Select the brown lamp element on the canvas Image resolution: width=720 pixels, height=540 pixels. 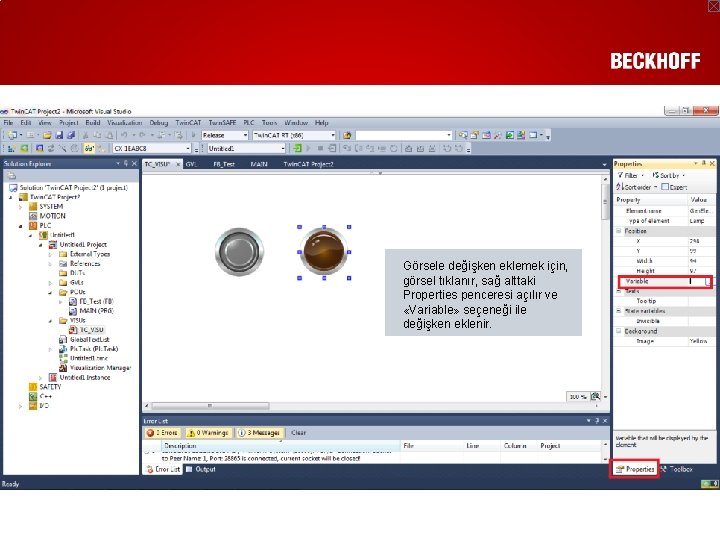point(324,252)
